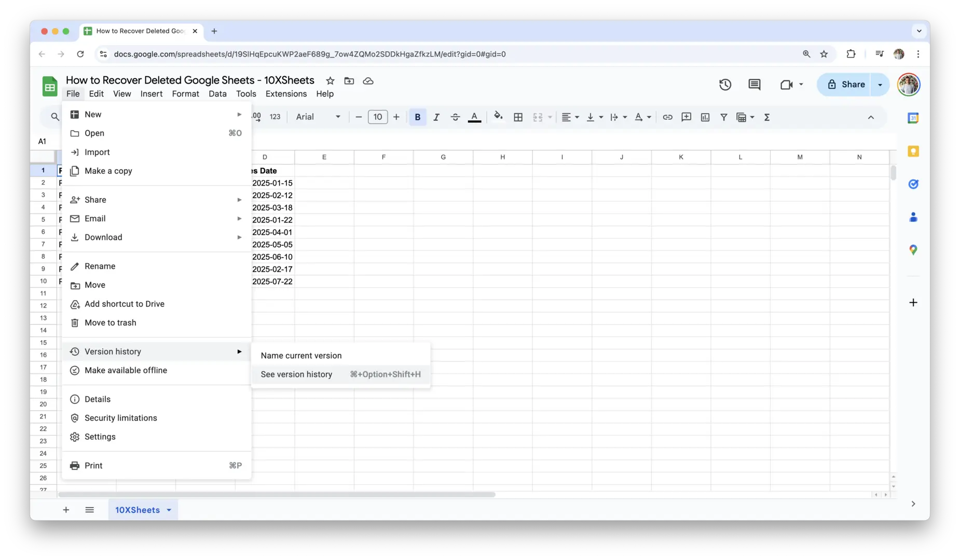Insert a chart from the toolbar
960x560 pixels.
[x=705, y=117]
